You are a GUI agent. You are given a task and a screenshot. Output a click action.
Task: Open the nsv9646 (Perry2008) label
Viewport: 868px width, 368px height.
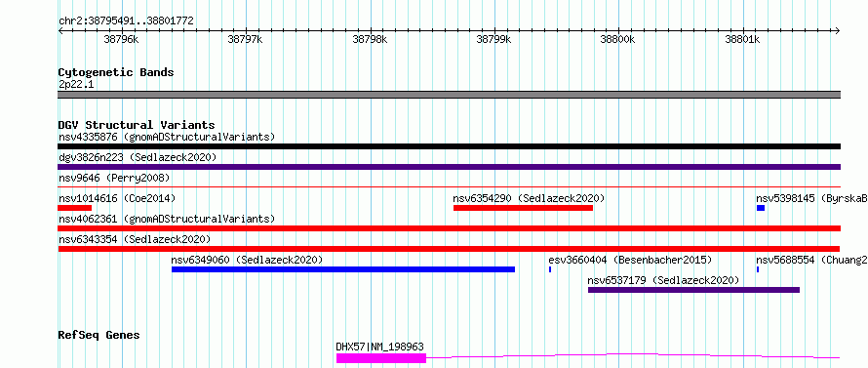point(114,178)
